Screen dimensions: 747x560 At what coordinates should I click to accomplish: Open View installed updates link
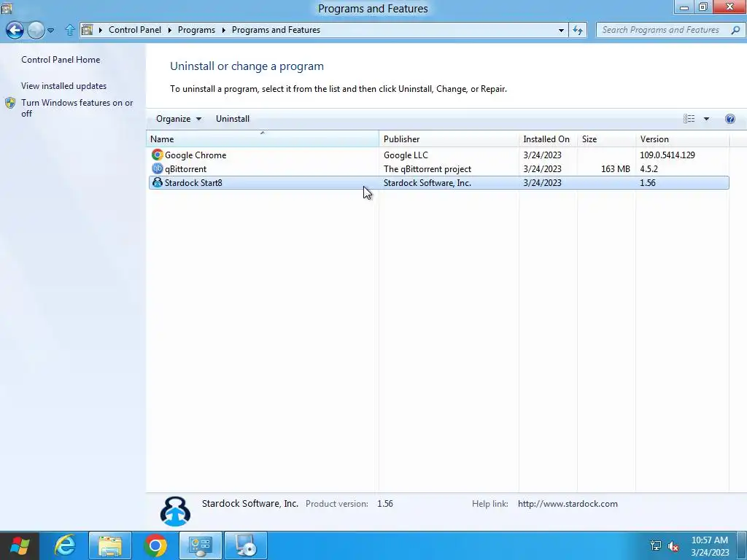click(64, 86)
